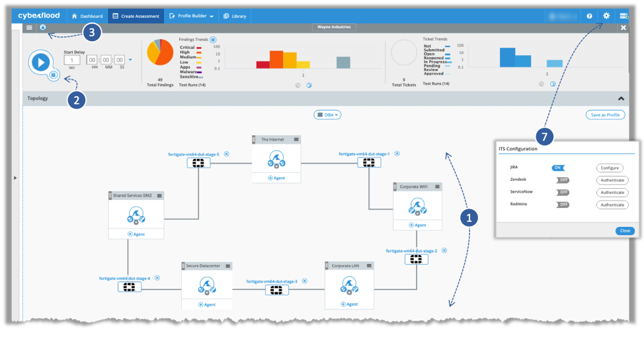The image size is (644, 339).
Task: Remove fortigate-vm64-dut-stage-1 device
Action: (397, 154)
